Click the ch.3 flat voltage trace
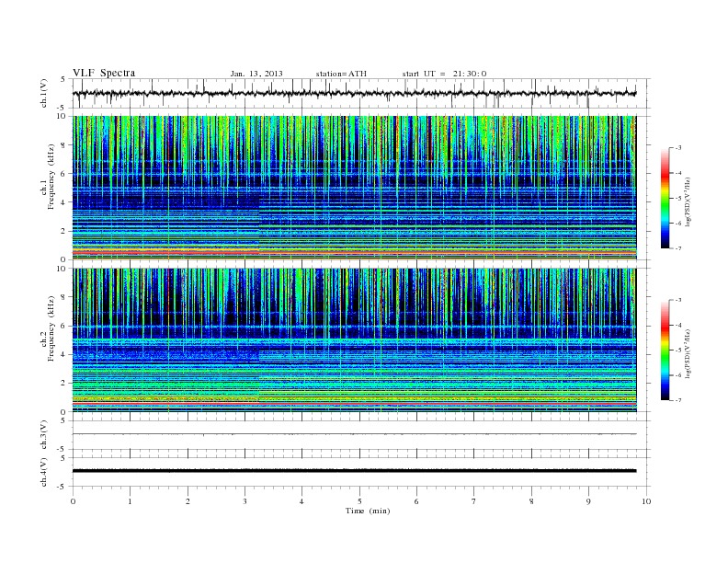The width and height of the screenshot is (728, 563). (x=354, y=434)
